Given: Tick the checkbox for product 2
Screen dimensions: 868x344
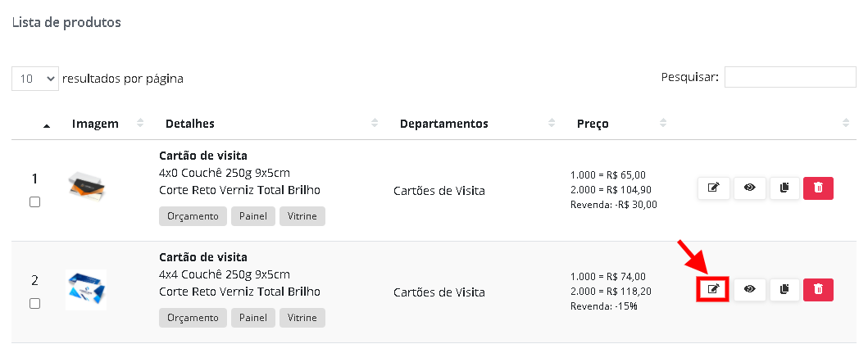Looking at the screenshot, I should (x=34, y=304).
